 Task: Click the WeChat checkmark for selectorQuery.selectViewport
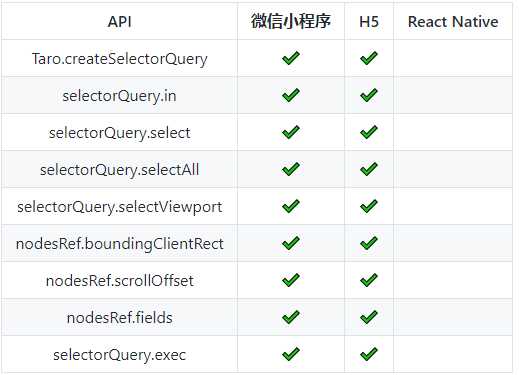291,206
